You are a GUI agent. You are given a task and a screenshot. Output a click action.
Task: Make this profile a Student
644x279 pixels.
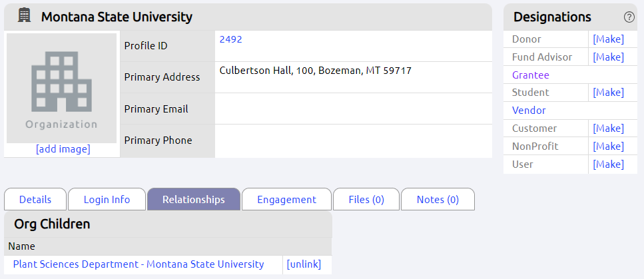click(608, 93)
